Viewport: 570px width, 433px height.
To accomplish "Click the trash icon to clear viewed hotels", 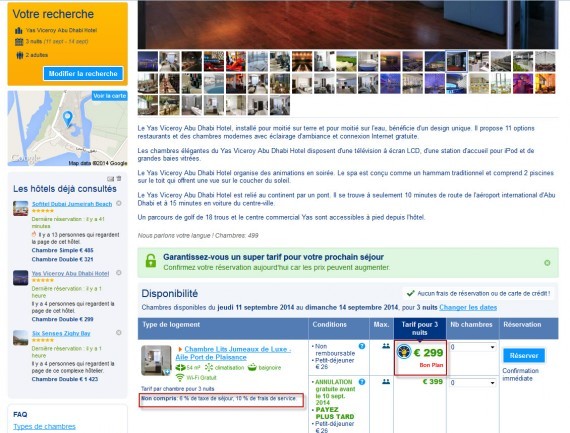I will 119,178.
